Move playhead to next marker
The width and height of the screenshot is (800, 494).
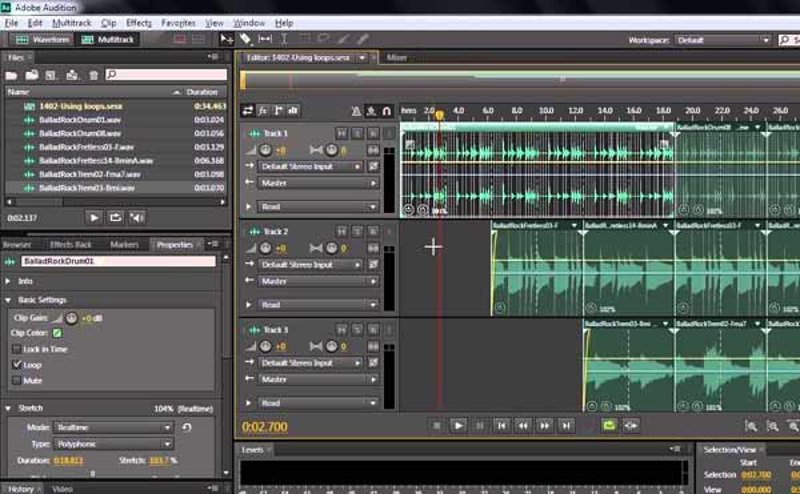(x=566, y=425)
